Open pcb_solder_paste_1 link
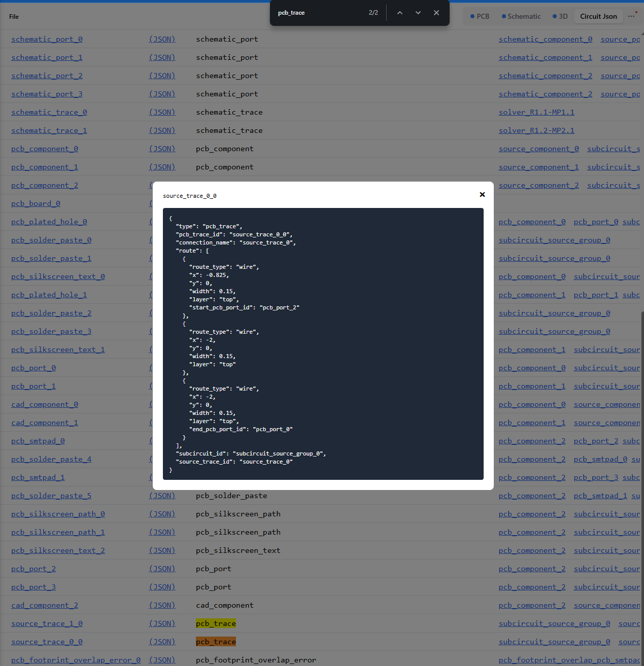Viewport: 644px width, 666px height. [51, 258]
